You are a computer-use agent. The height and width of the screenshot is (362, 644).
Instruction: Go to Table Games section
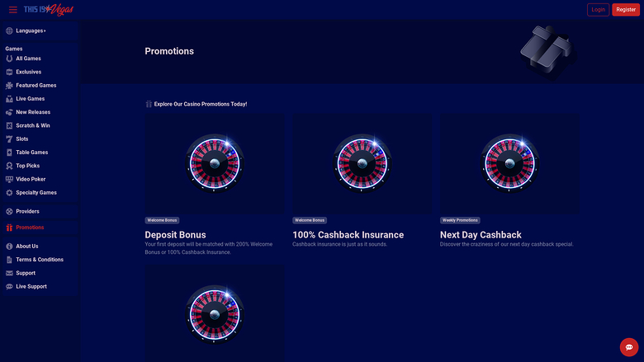click(x=31, y=153)
